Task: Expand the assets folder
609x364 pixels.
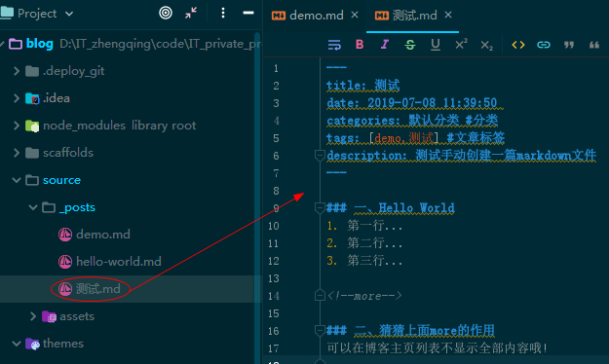Action: pyautogui.click(x=33, y=316)
